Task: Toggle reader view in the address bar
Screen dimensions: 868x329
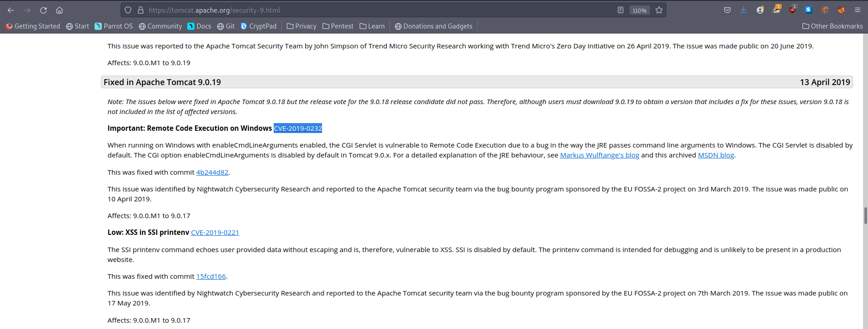Action: 621,10
